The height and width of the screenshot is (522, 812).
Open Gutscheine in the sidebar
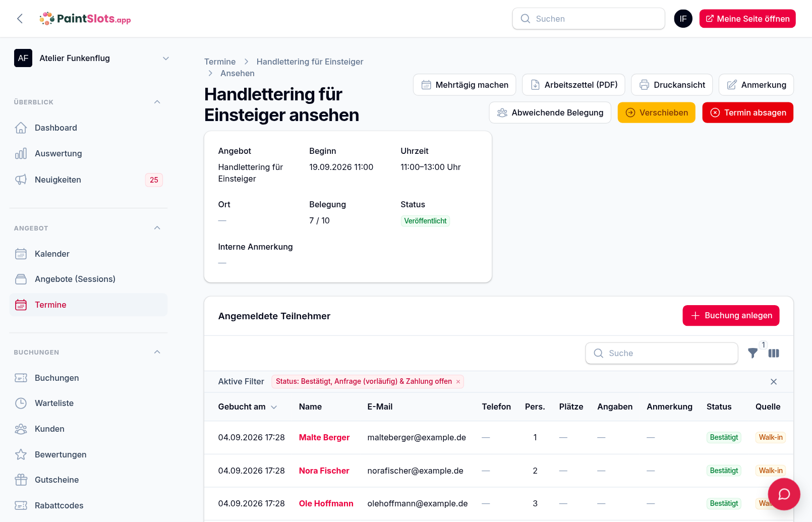click(x=88, y=480)
